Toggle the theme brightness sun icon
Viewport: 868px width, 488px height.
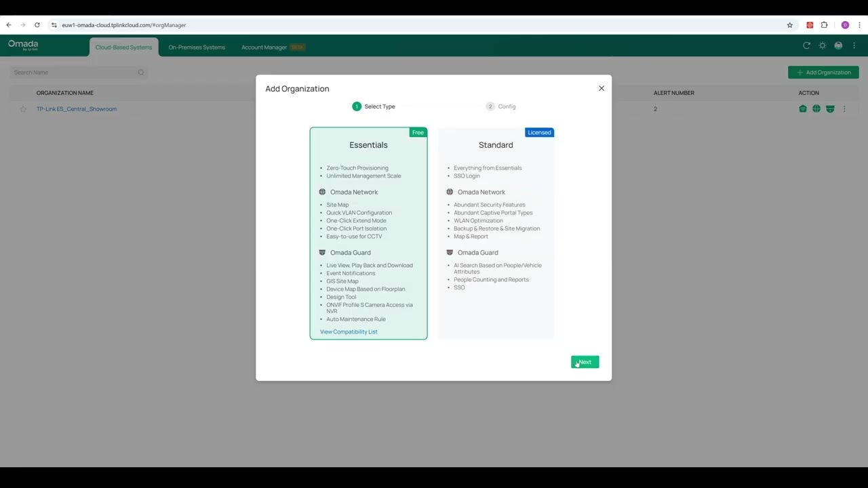823,45
